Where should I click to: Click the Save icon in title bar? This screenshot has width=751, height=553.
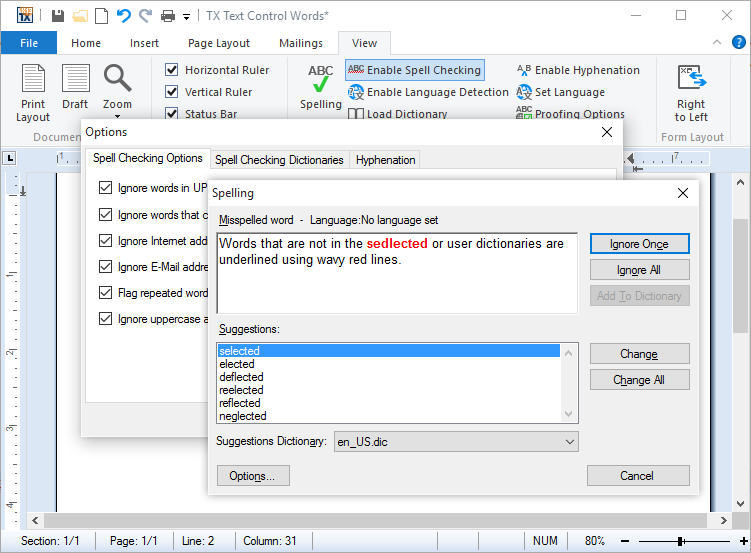click(58, 16)
